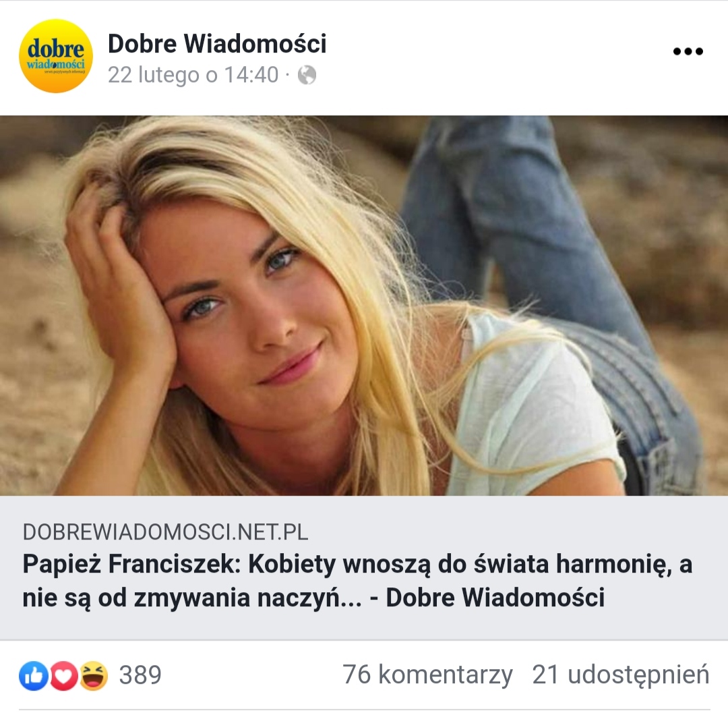Click the red heart Love reaction icon
Viewport: 728px width, 715px height.
click(x=63, y=675)
